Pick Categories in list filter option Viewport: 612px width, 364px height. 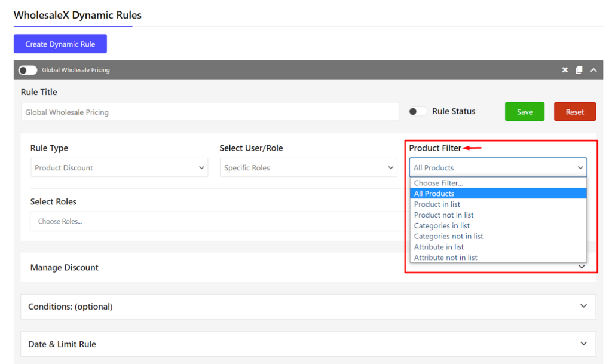click(x=498, y=225)
